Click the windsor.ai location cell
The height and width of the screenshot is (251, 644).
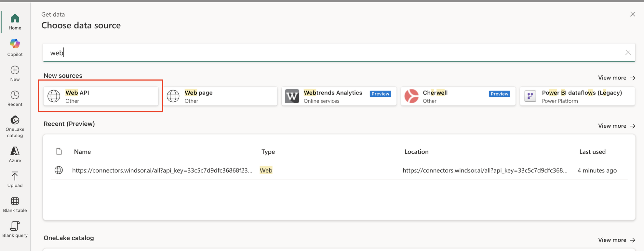[x=485, y=170]
